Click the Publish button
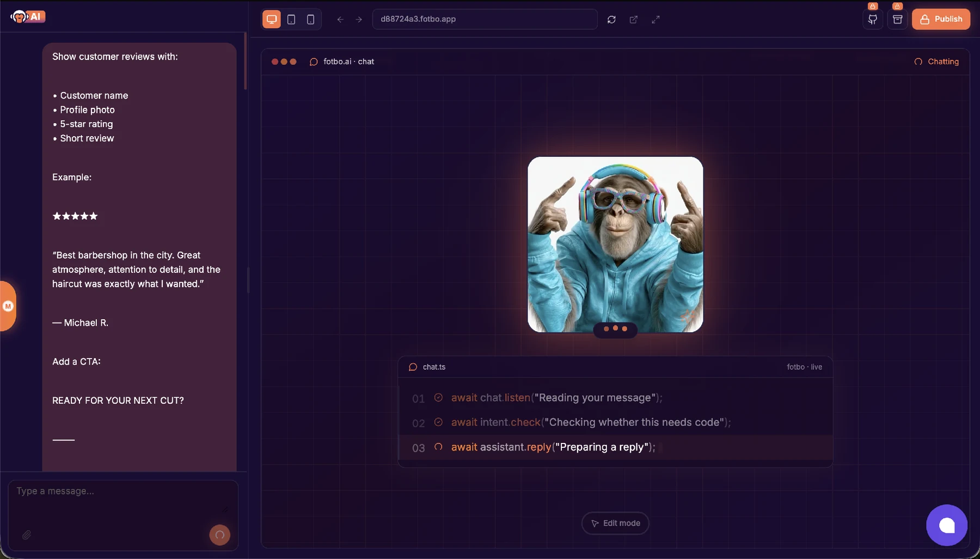 [941, 19]
